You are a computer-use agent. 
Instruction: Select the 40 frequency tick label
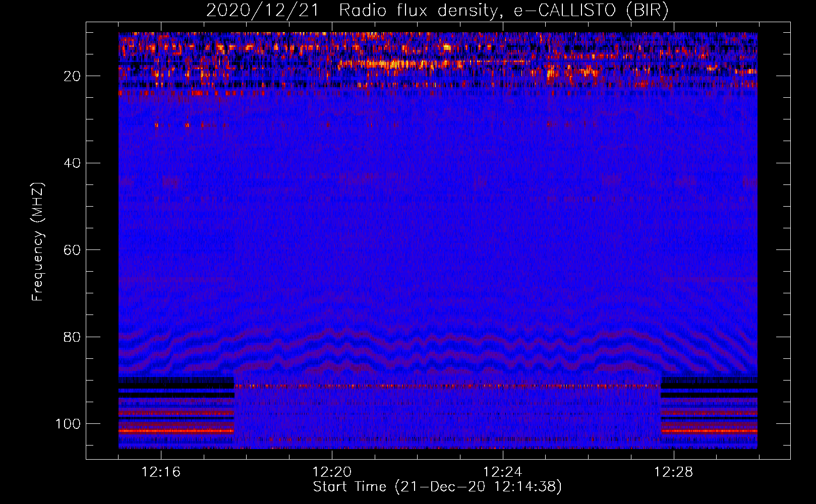(x=73, y=163)
